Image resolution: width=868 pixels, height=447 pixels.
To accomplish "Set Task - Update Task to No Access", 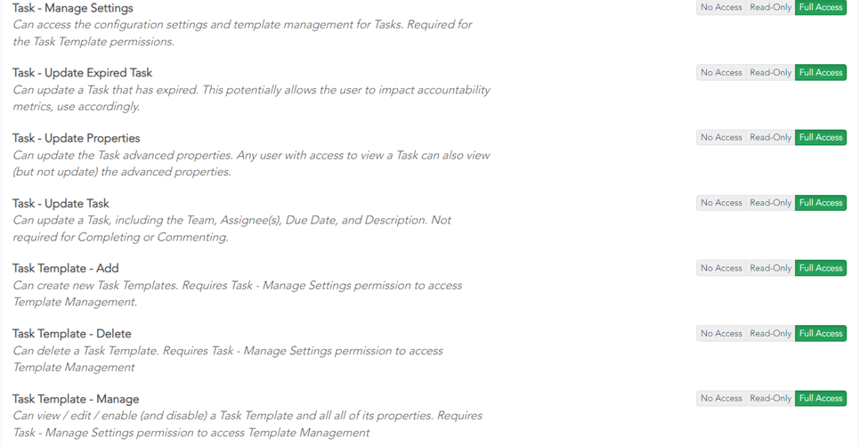I will pyautogui.click(x=721, y=203).
